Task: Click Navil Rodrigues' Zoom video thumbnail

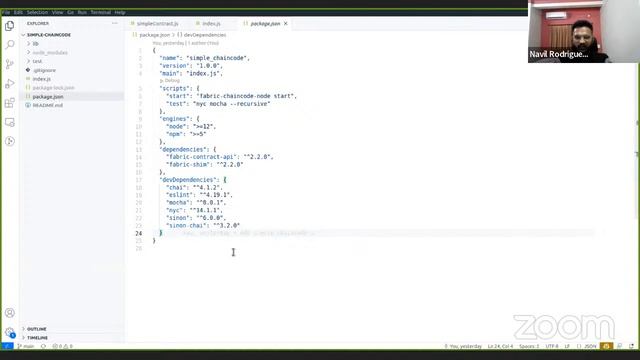Action: [583, 31]
